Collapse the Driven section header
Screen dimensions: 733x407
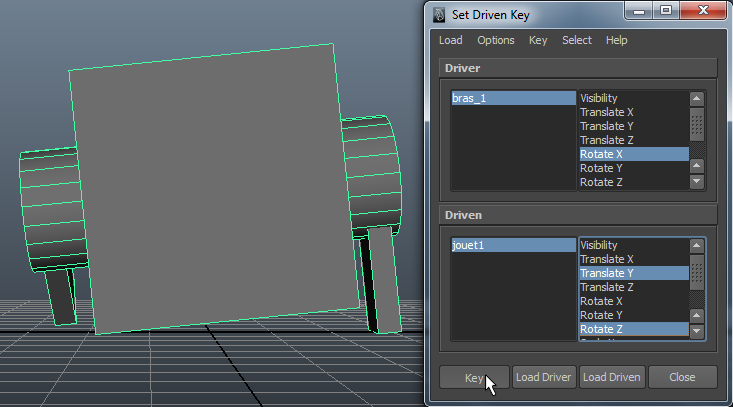pyautogui.click(x=578, y=215)
